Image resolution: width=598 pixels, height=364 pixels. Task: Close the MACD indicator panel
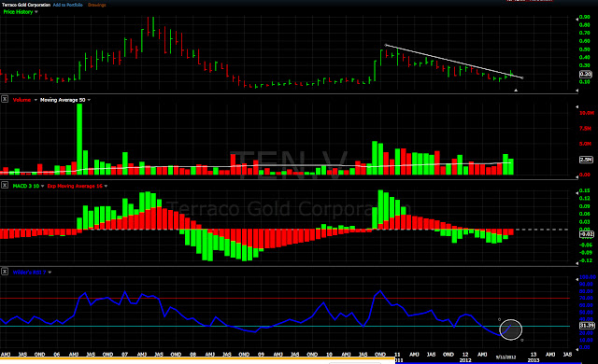point(5,186)
